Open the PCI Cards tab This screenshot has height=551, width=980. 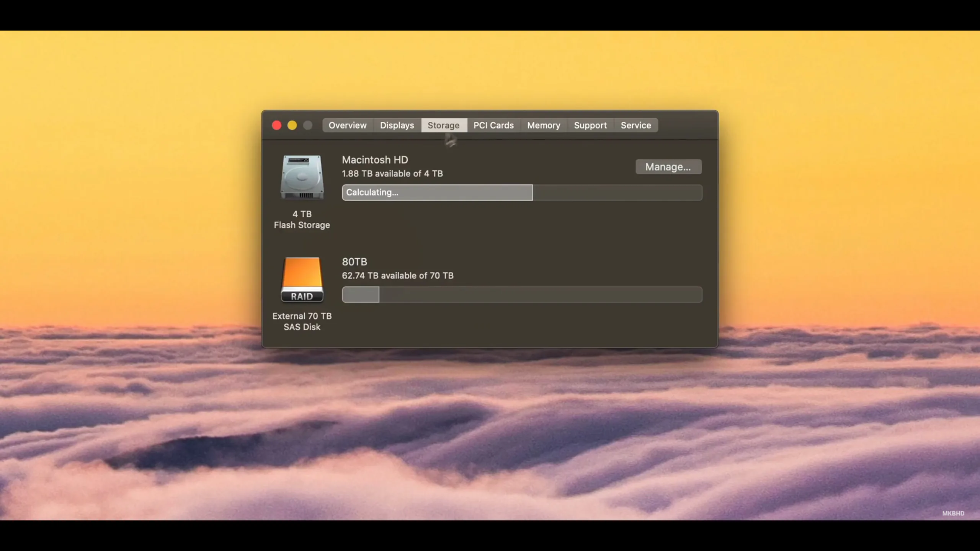493,125
